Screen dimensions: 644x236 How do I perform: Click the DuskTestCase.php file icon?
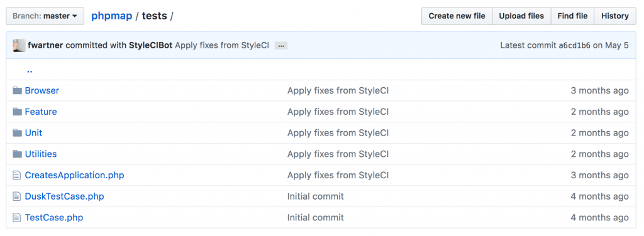17,196
